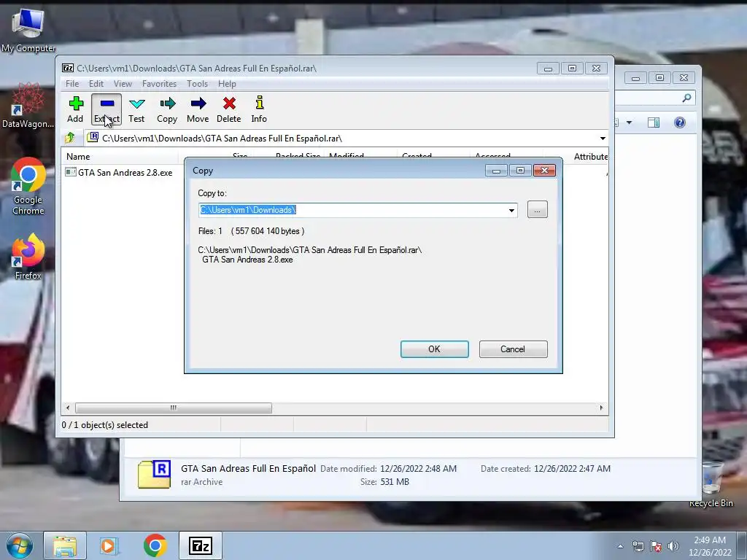Sort by the Attributes column header
The width and height of the screenshot is (747, 560).
pos(589,157)
